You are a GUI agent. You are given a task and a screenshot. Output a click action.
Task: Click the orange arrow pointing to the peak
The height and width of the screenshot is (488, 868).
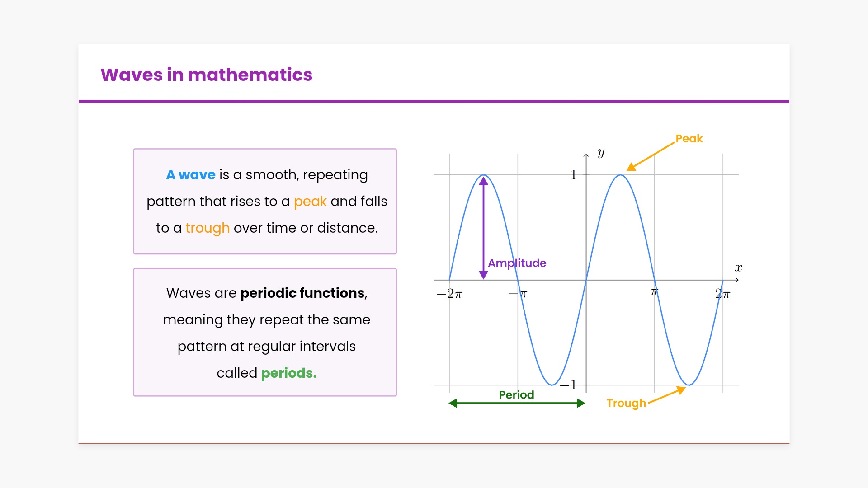(651, 156)
